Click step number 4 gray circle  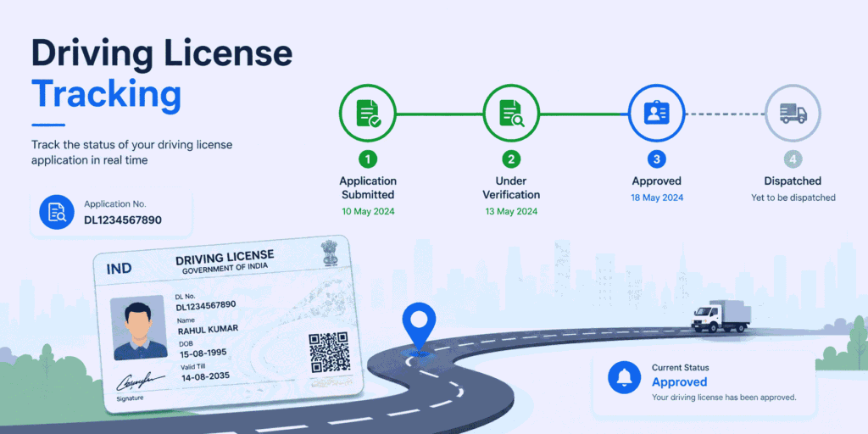[x=793, y=160]
